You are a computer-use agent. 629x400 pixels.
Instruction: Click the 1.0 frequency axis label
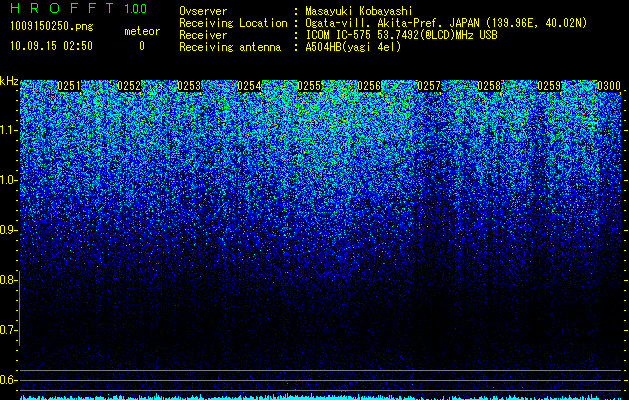tap(8, 180)
